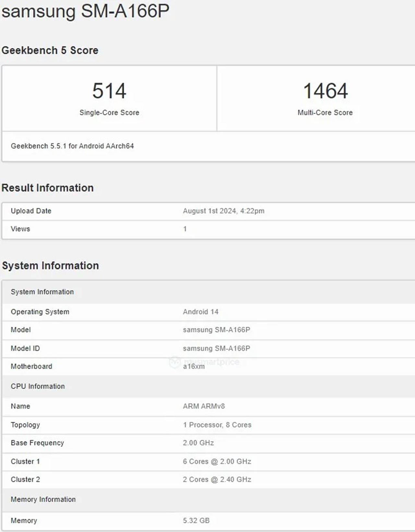415x532 pixels.
Task: Click the Single-Core Score label
Action: click(x=109, y=112)
